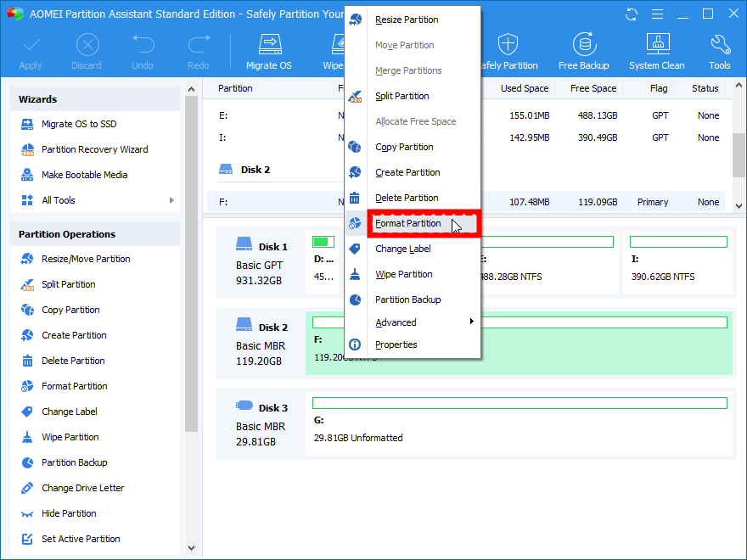Image resolution: width=747 pixels, height=560 pixels.
Task: Choose Split Partition in context menu
Action: click(x=402, y=96)
